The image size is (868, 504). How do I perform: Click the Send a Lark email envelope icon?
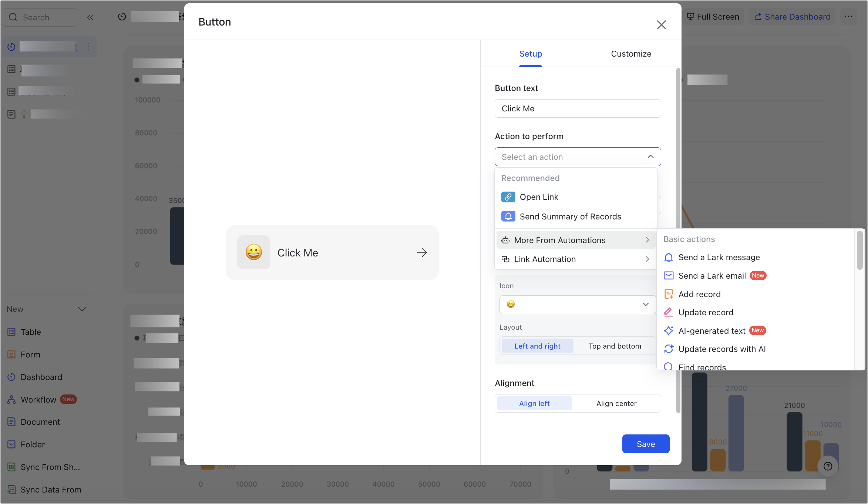click(x=668, y=276)
